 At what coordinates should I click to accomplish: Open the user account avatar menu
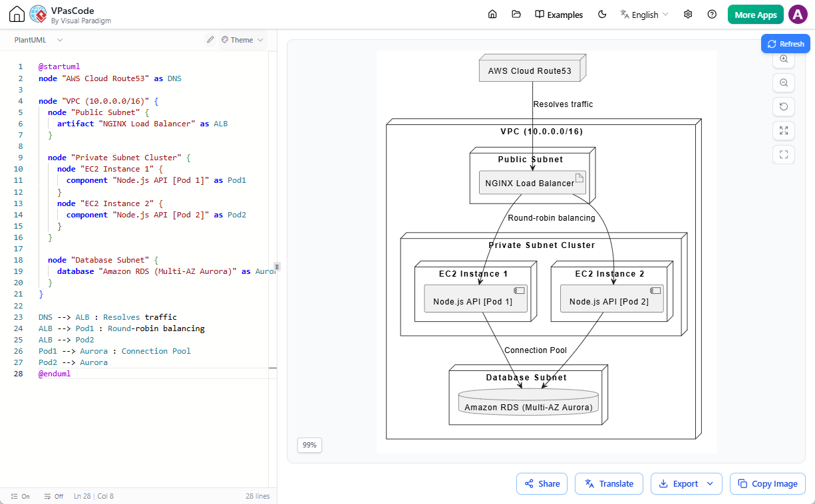[798, 15]
